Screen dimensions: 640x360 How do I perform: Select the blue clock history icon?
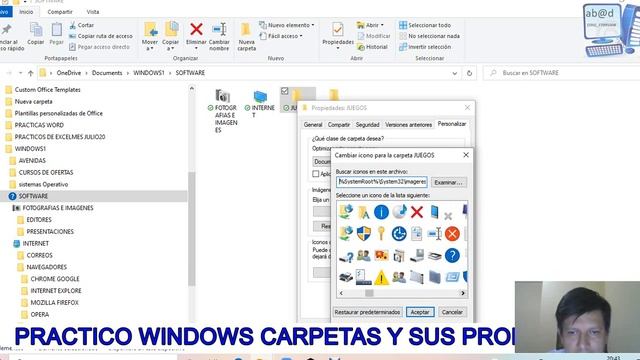(399, 234)
